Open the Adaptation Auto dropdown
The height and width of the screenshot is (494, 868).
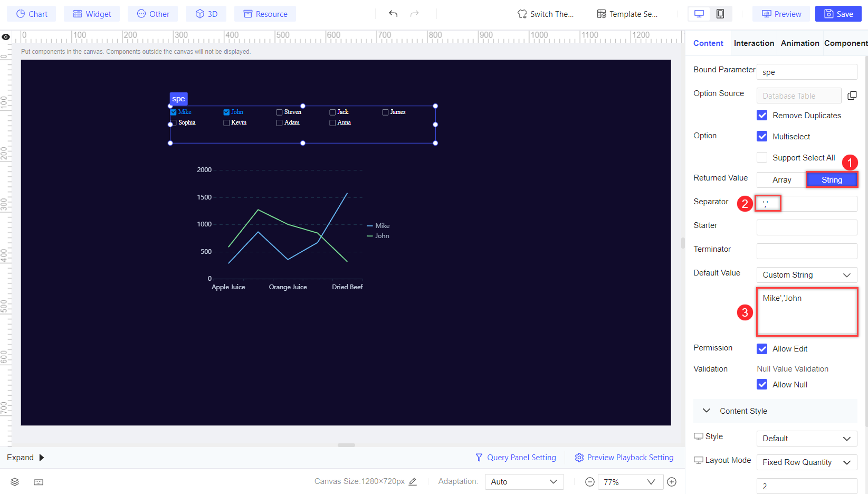click(x=524, y=482)
